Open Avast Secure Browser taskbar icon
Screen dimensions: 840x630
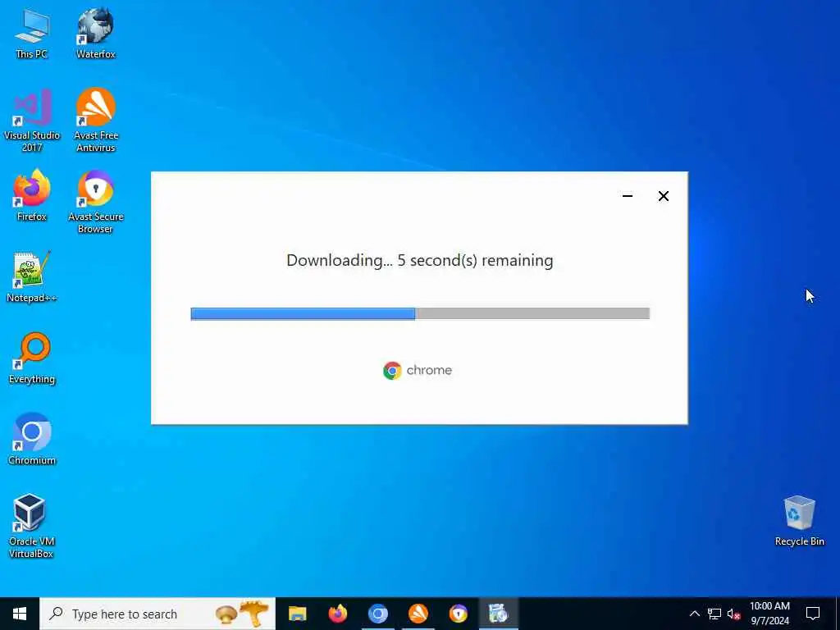click(x=458, y=614)
